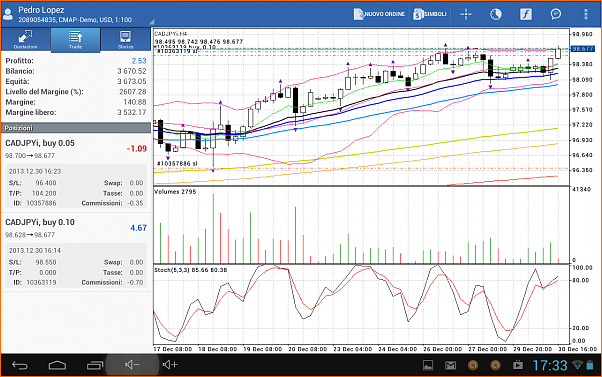Lower volume with speaker minus icon
This screenshot has height=377, width=602.
(x=132, y=365)
